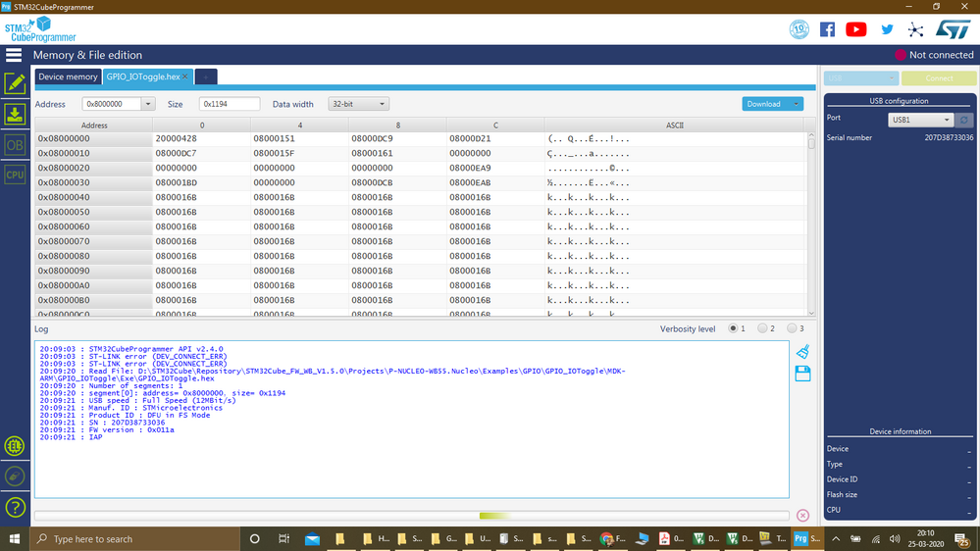The height and width of the screenshot is (551, 980).
Task: Open the connection type USB dropdown
Action: [860, 78]
